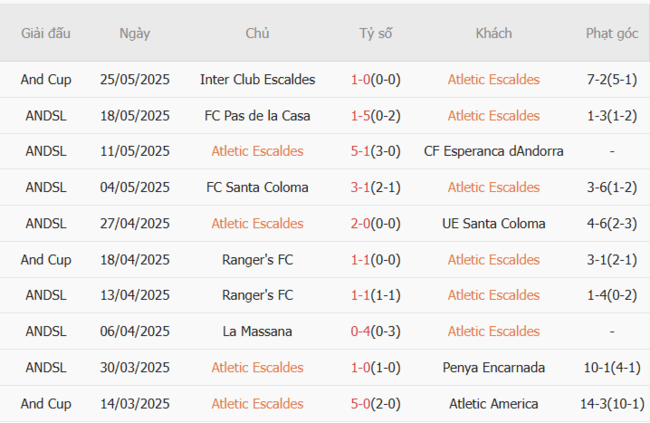Click the Giải đấu column header
650x423 pixels.
click(46, 33)
